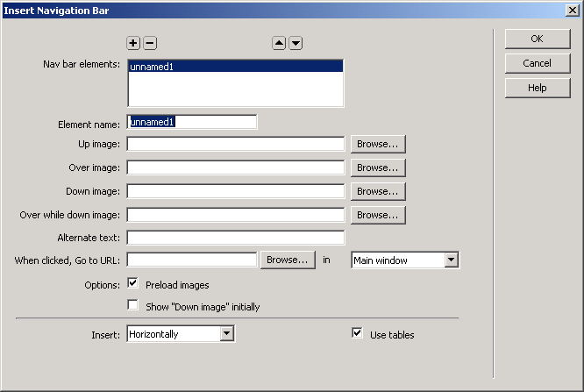The image size is (584, 392).
Task: Browse for Over while down image
Action: point(378,215)
